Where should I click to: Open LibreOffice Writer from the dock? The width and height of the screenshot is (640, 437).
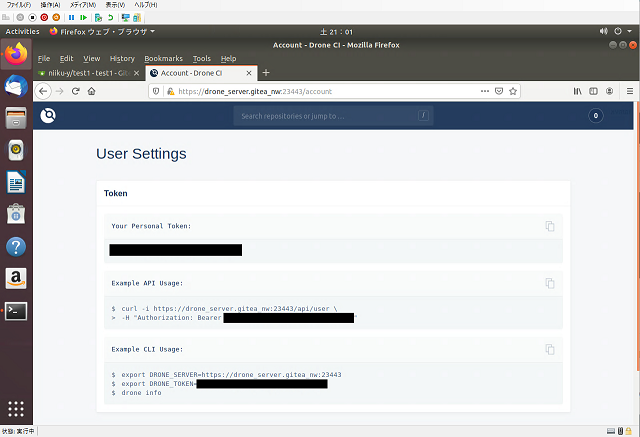[16, 182]
